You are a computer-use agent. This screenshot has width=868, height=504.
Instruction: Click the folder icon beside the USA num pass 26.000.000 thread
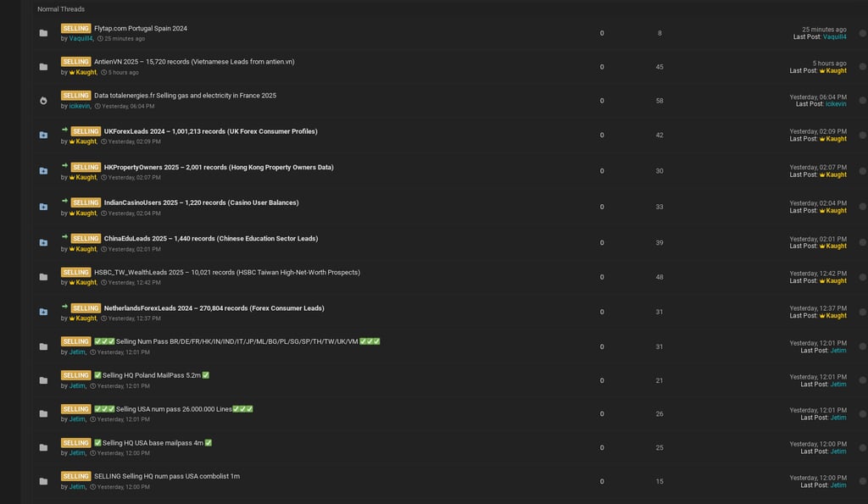tap(43, 414)
